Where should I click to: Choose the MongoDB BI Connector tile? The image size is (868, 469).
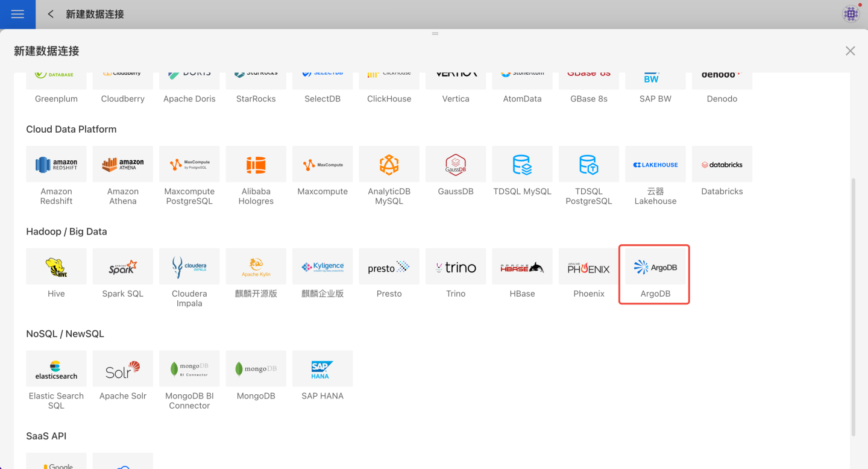click(x=189, y=369)
